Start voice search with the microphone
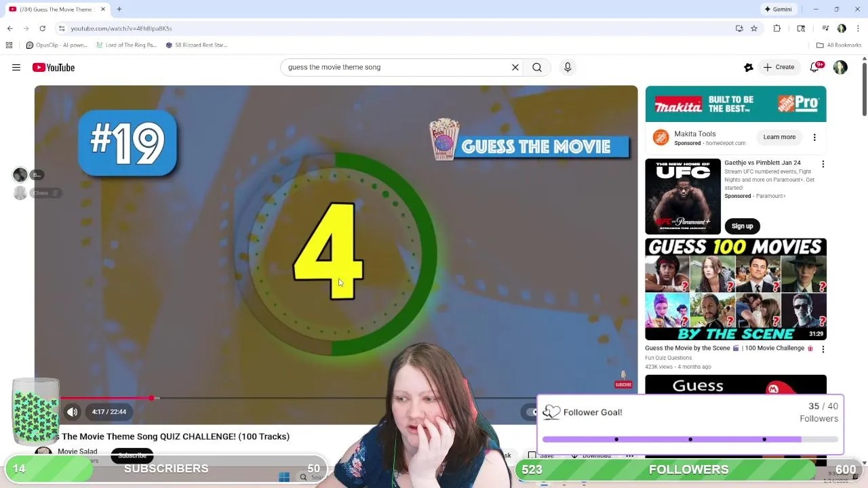The height and width of the screenshot is (488, 868). (568, 67)
